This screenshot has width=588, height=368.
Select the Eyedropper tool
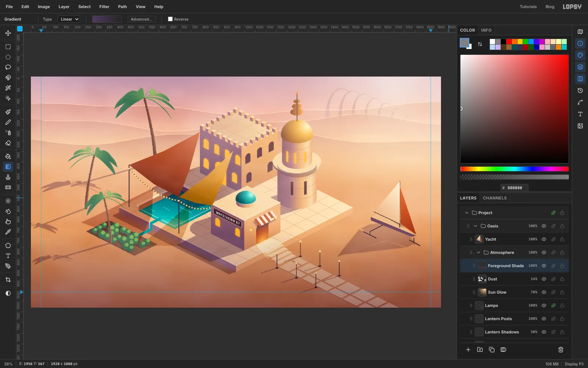[x=8, y=232]
